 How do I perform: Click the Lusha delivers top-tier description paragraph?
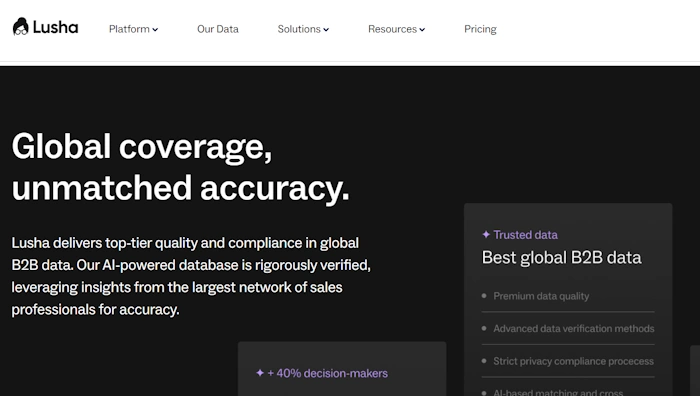coord(191,276)
